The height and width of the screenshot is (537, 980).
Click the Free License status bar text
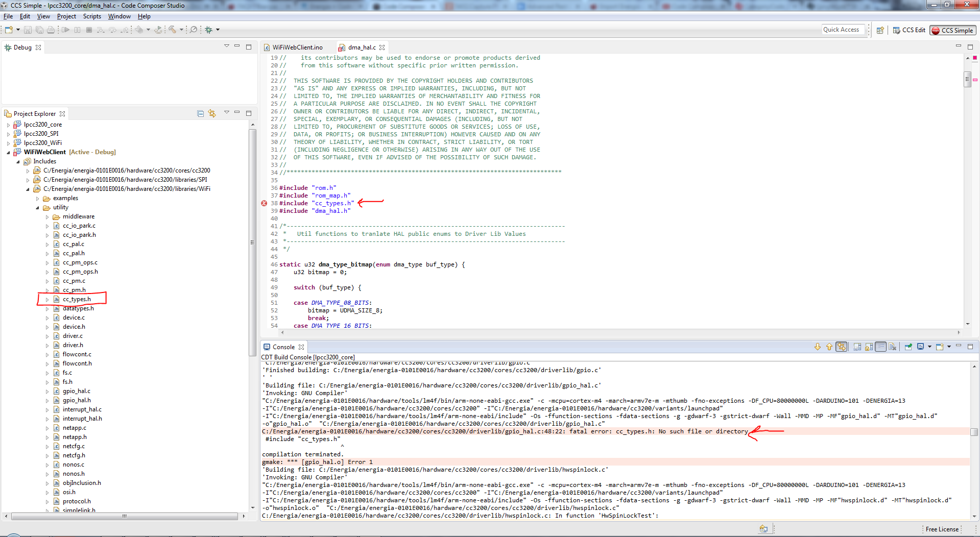tap(942, 529)
